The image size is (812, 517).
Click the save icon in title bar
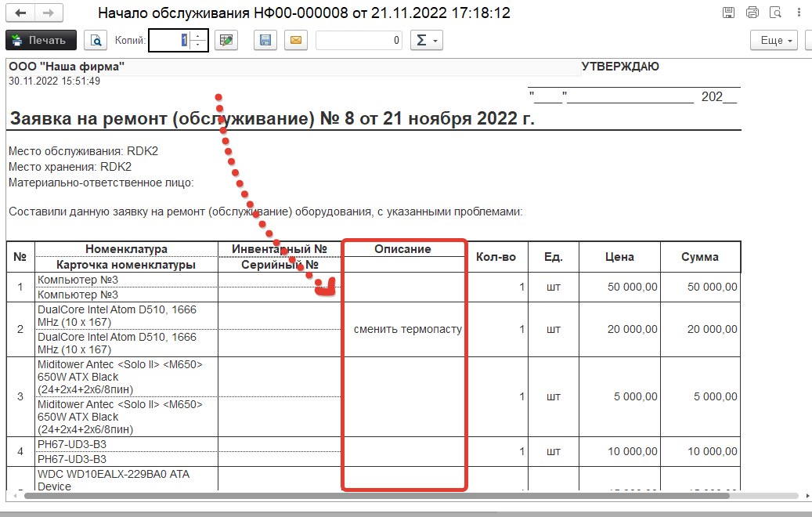click(729, 13)
